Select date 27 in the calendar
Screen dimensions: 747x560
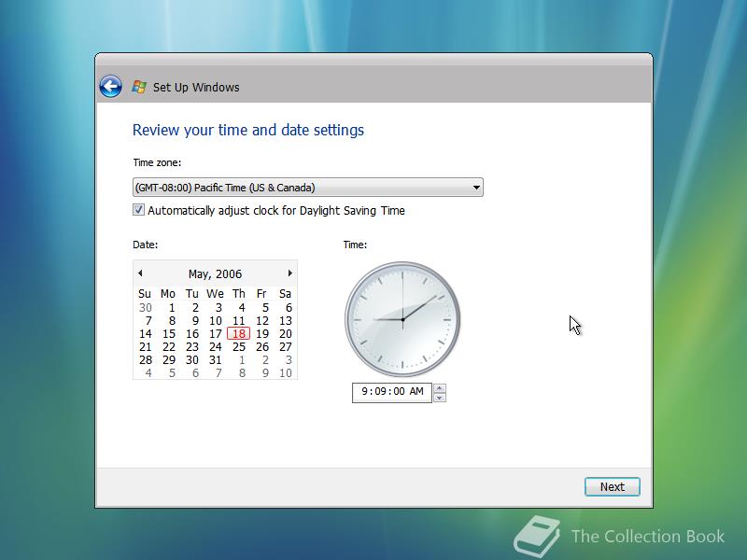(x=286, y=346)
